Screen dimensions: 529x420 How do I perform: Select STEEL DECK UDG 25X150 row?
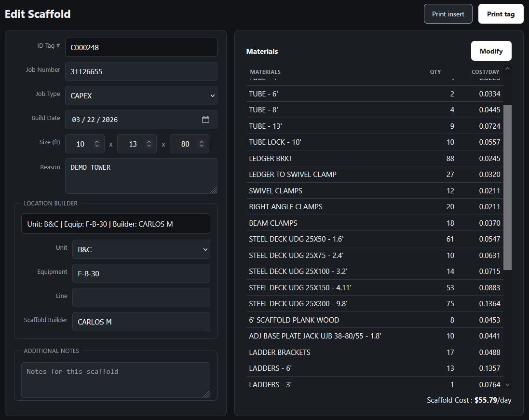(x=375, y=288)
